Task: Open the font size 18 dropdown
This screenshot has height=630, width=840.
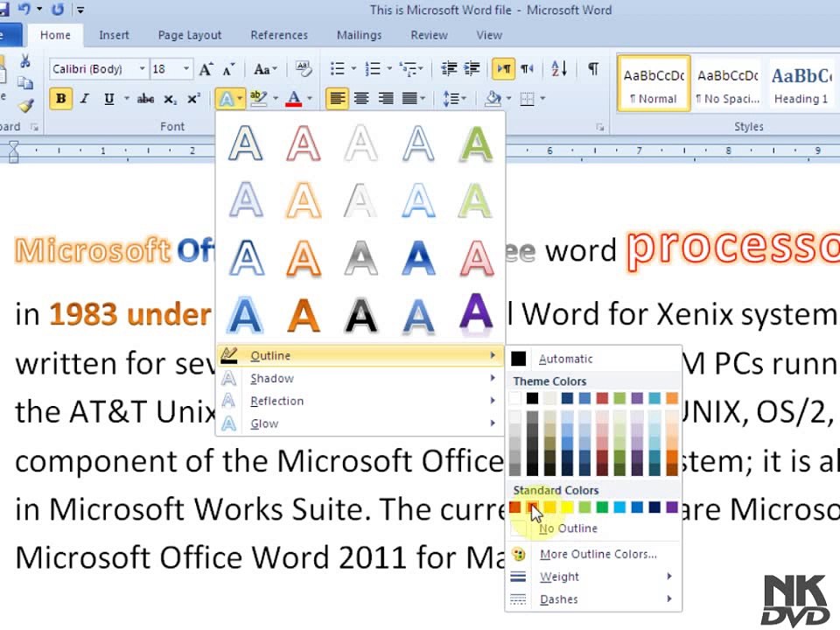Action: pos(185,69)
